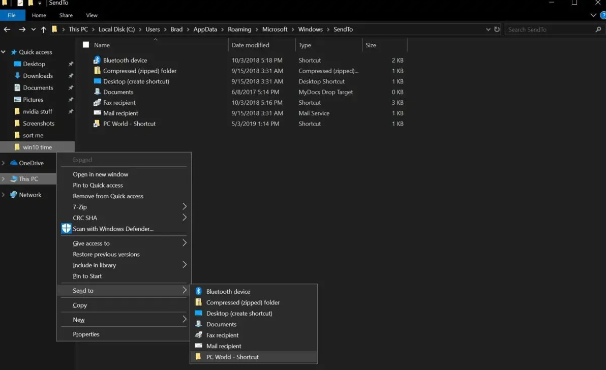Click the OneDrive cloud icon
This screenshot has height=370, width=606.
tap(14, 163)
